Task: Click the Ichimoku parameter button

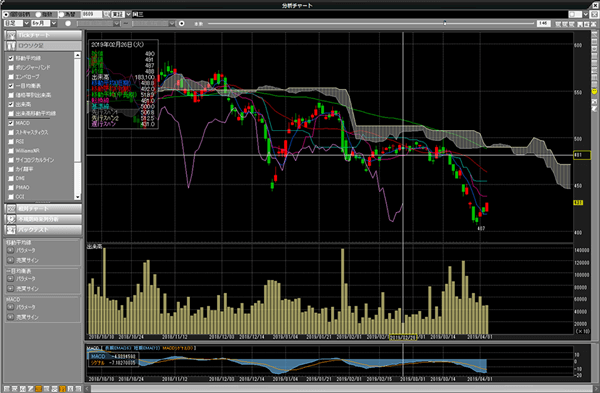Action: (x=10, y=279)
